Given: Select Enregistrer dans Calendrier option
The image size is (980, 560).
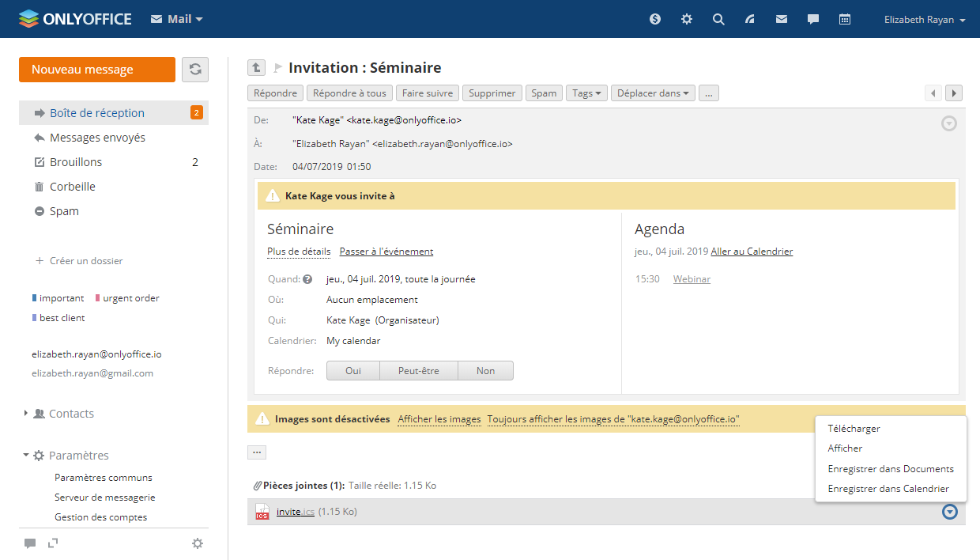Looking at the screenshot, I should pos(888,489).
